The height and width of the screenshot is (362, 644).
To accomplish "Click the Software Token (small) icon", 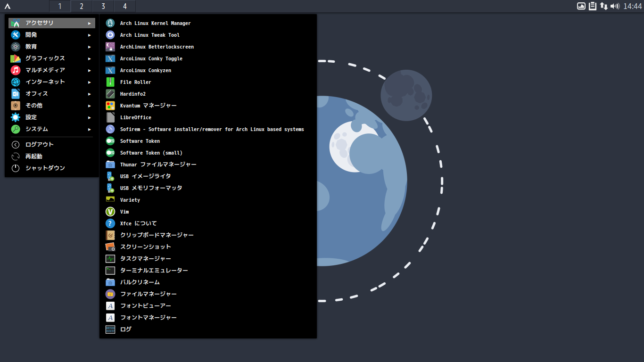I will pos(110,153).
